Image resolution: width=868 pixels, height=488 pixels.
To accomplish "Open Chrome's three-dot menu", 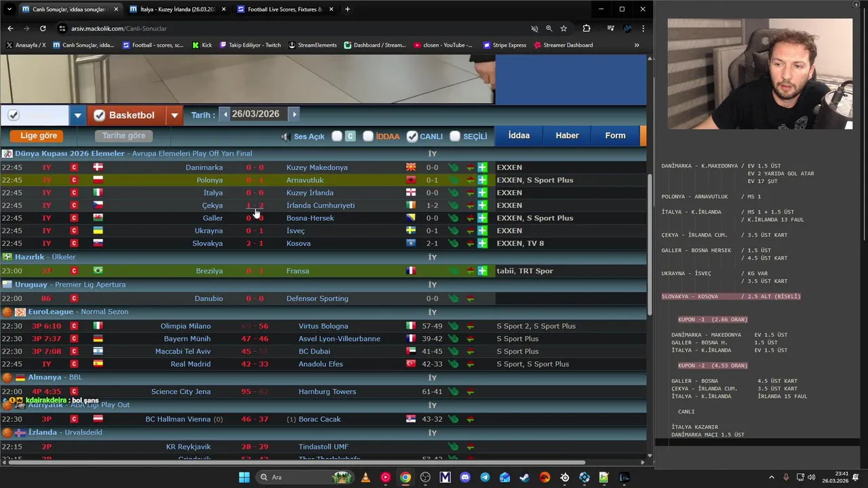I will (x=643, y=28).
